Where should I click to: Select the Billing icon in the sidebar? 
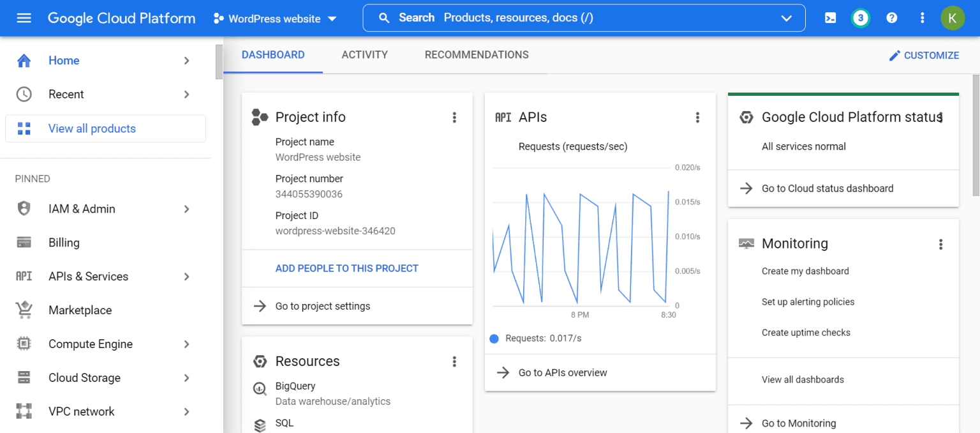24,242
